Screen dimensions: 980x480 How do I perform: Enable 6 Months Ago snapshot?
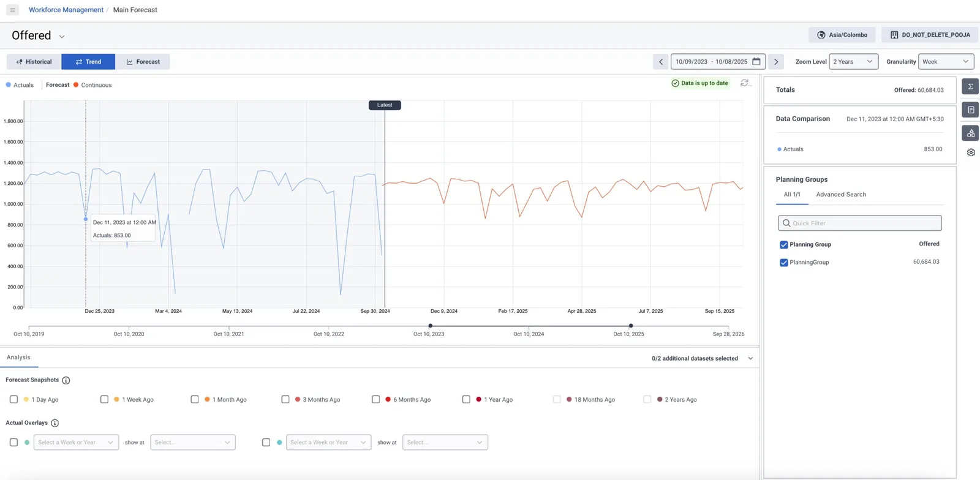(x=375, y=399)
